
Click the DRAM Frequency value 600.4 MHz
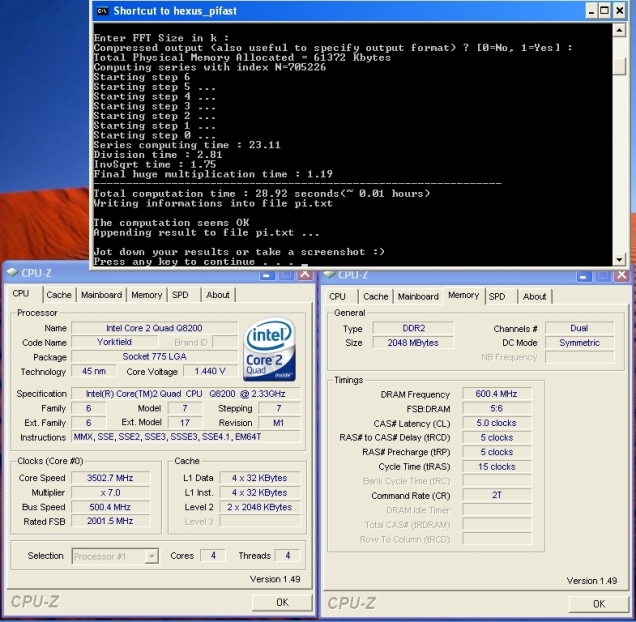[497, 394]
